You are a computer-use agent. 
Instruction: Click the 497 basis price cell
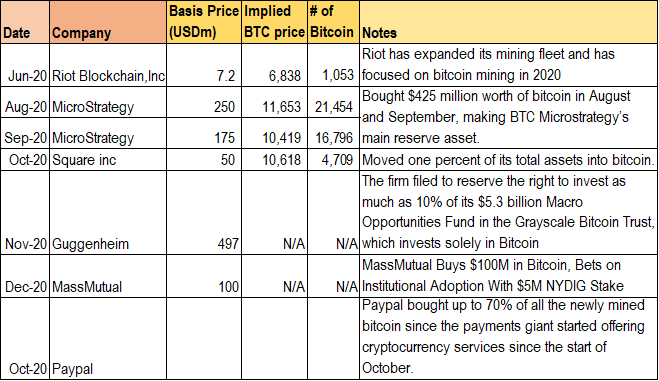pyautogui.click(x=204, y=212)
